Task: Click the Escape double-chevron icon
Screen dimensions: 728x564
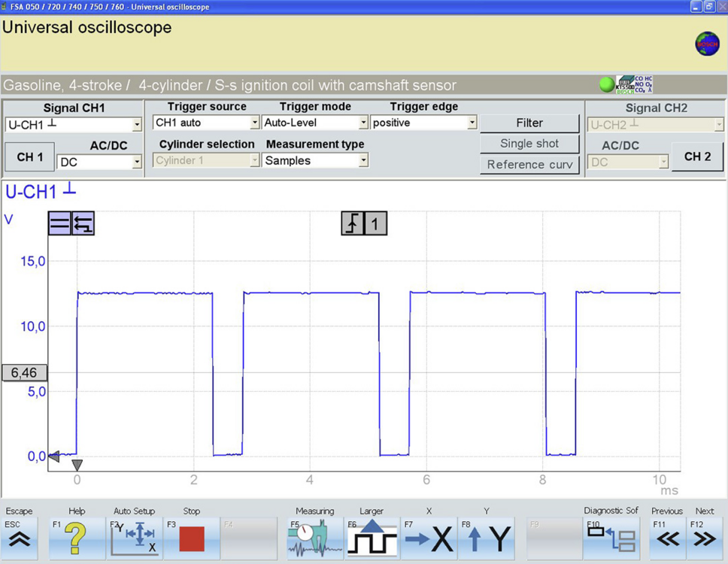Action: pyautogui.click(x=19, y=538)
